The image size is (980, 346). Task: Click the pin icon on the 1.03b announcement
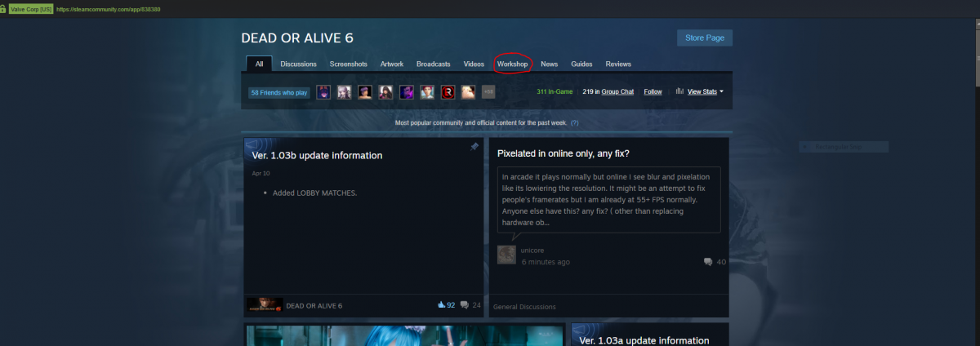(474, 147)
